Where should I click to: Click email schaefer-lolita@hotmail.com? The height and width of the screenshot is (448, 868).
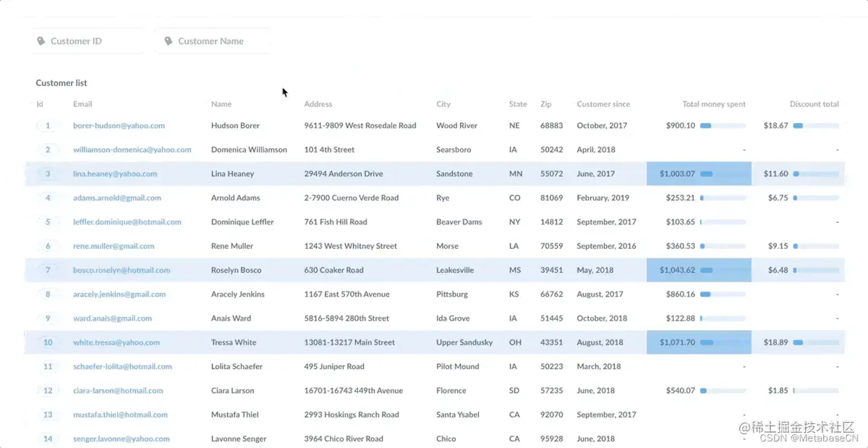(x=122, y=366)
